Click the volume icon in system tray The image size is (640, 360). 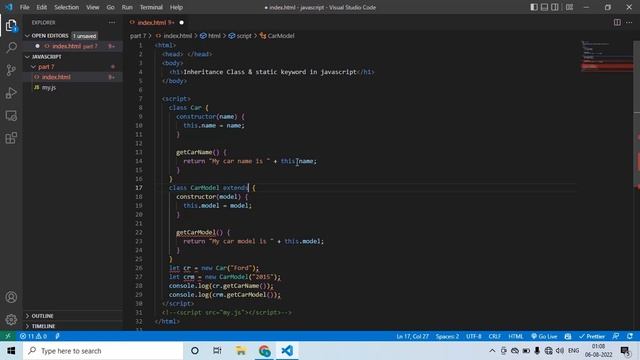click(560, 351)
